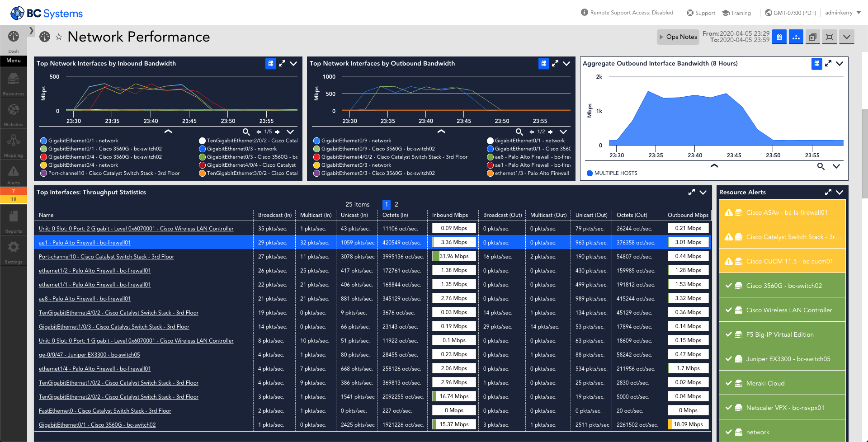View Alerts via the warning triangle icon
The image size is (868, 442).
tap(13, 173)
